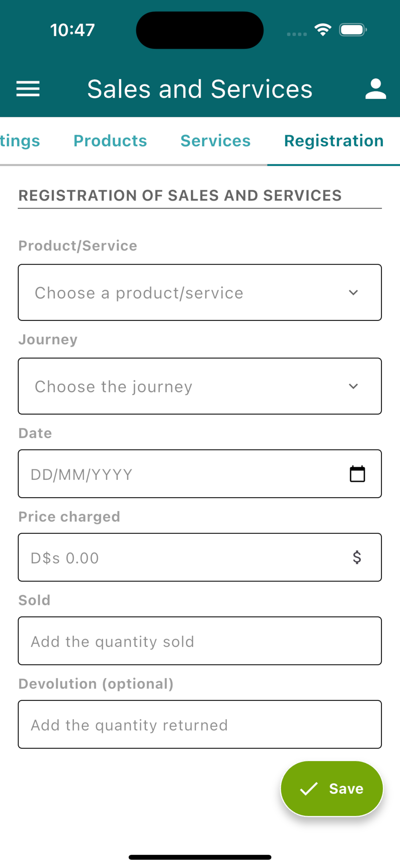Tap the checkmark icon on Save button

click(308, 789)
